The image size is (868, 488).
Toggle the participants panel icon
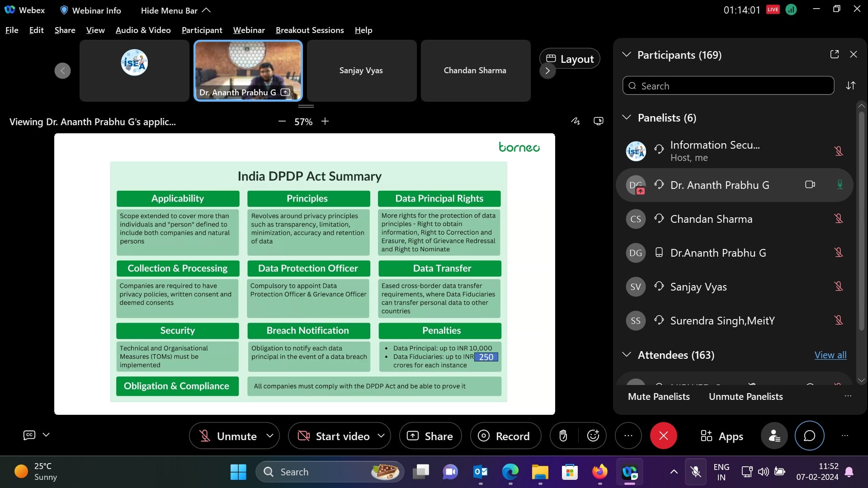click(774, 436)
